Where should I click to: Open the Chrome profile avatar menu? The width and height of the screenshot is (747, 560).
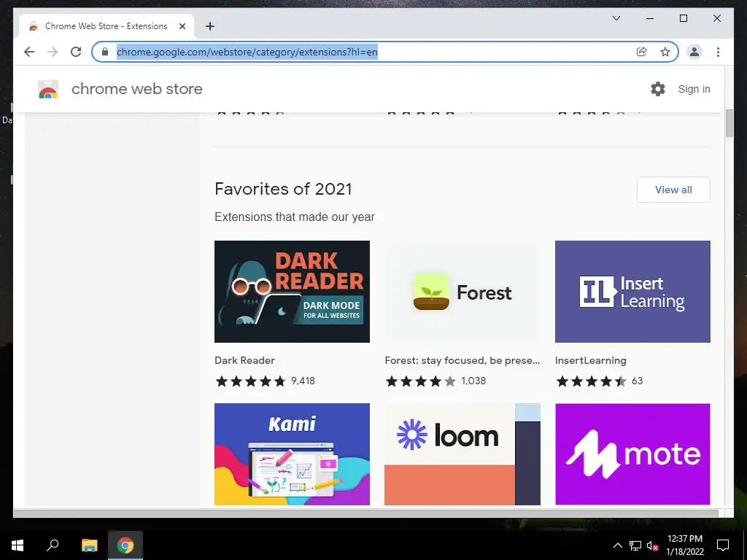click(694, 52)
